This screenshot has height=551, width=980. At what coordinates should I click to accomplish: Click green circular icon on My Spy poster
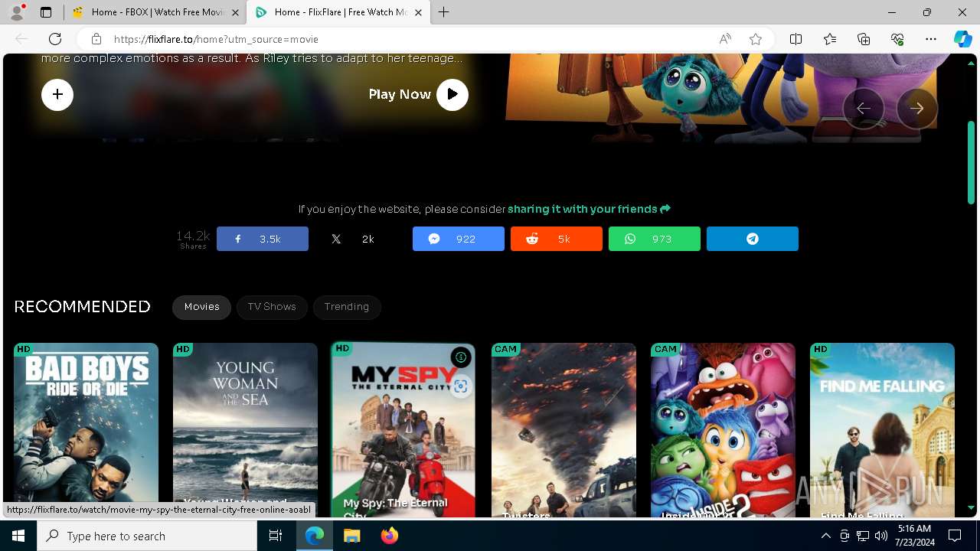click(460, 357)
